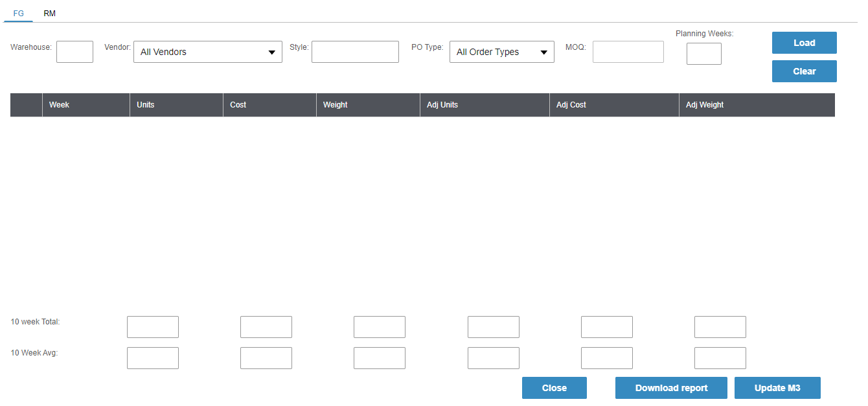
Task: Click the Adj Units column header
Action: (485, 105)
